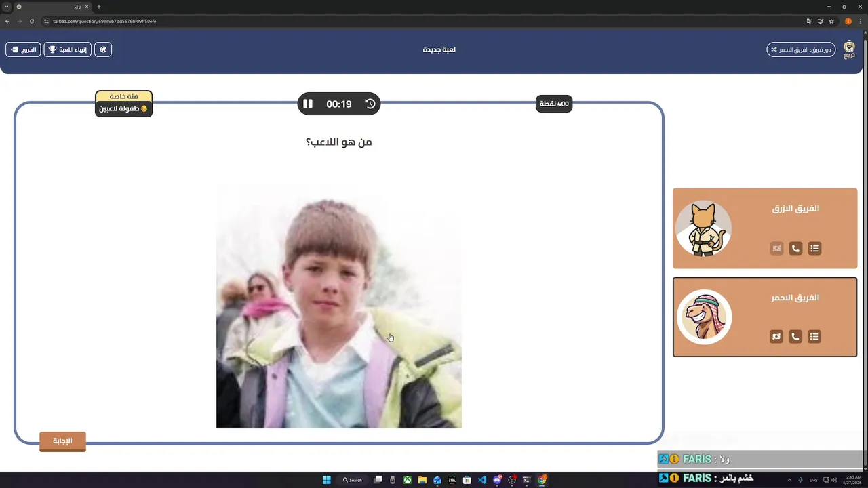
Task: Open Terminal from taskbar
Action: [x=527, y=480]
